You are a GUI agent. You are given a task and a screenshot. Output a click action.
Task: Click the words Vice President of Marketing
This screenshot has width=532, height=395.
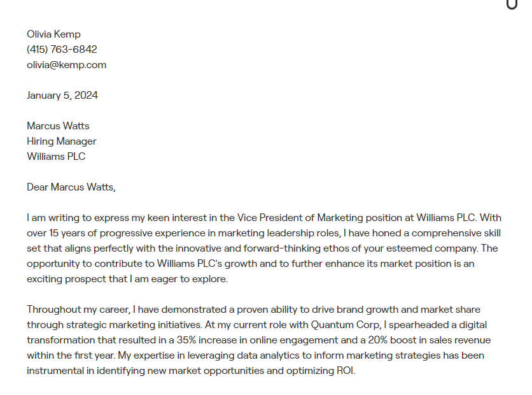click(x=300, y=218)
